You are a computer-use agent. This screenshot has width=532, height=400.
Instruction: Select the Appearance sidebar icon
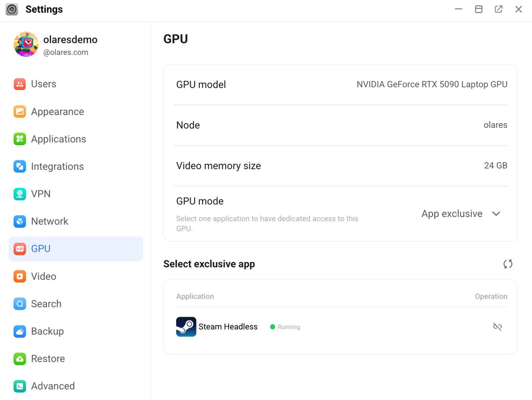coord(20,111)
